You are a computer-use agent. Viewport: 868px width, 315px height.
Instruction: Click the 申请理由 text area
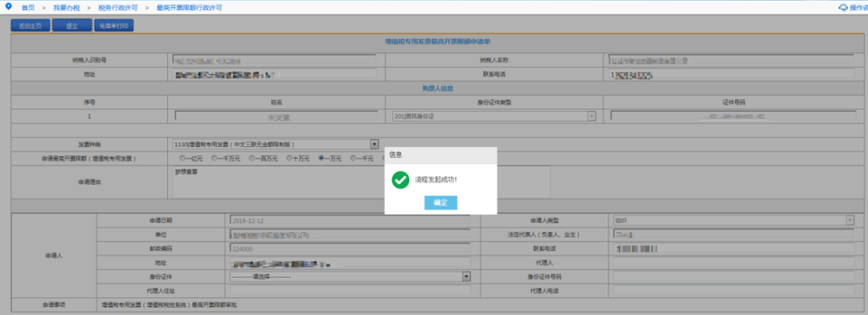(x=362, y=182)
